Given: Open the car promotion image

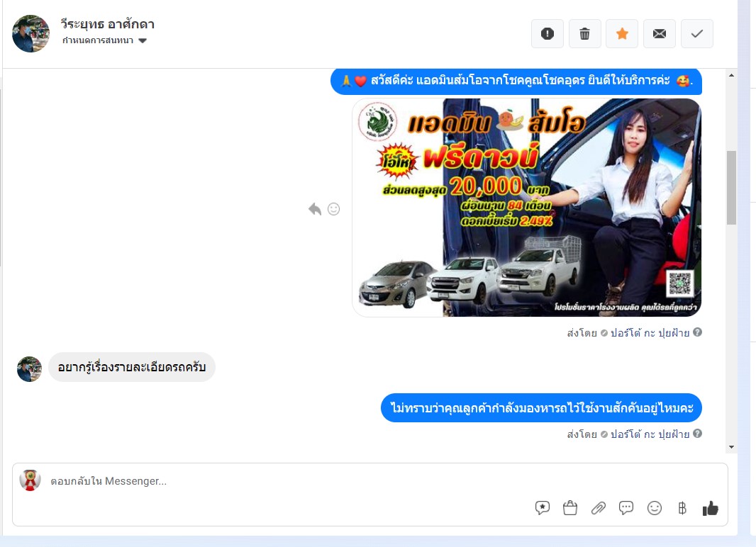Looking at the screenshot, I should tap(526, 208).
